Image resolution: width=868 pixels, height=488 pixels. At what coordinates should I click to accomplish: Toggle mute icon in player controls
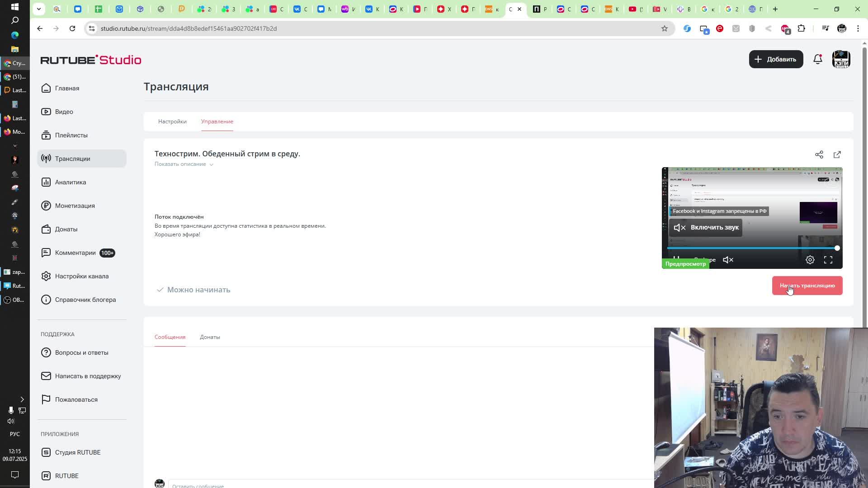[x=728, y=260]
